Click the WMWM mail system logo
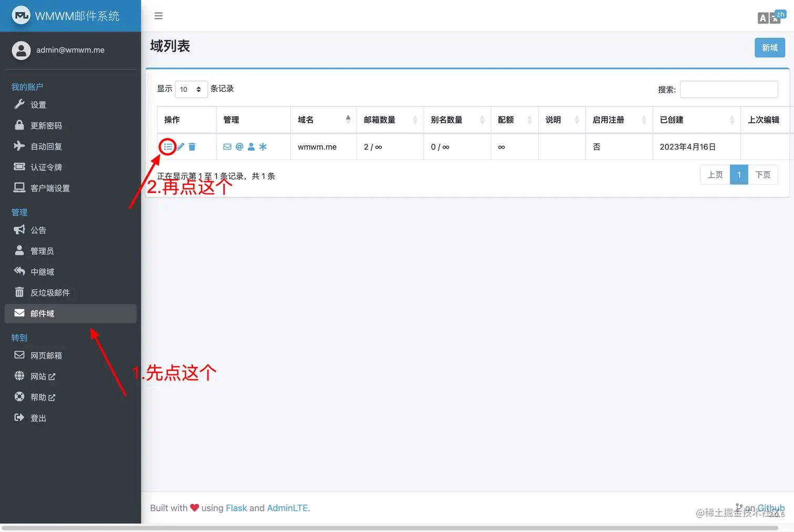This screenshot has height=532, width=794. [x=21, y=16]
